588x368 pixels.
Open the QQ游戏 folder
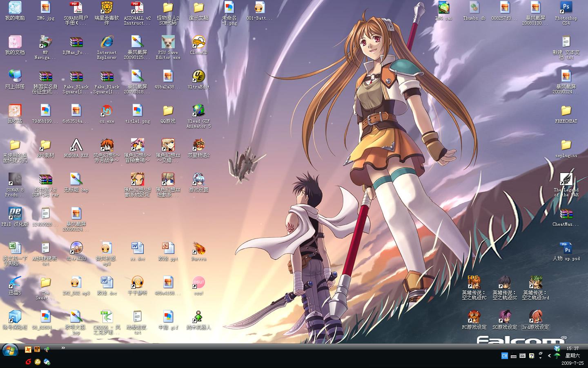(x=168, y=114)
